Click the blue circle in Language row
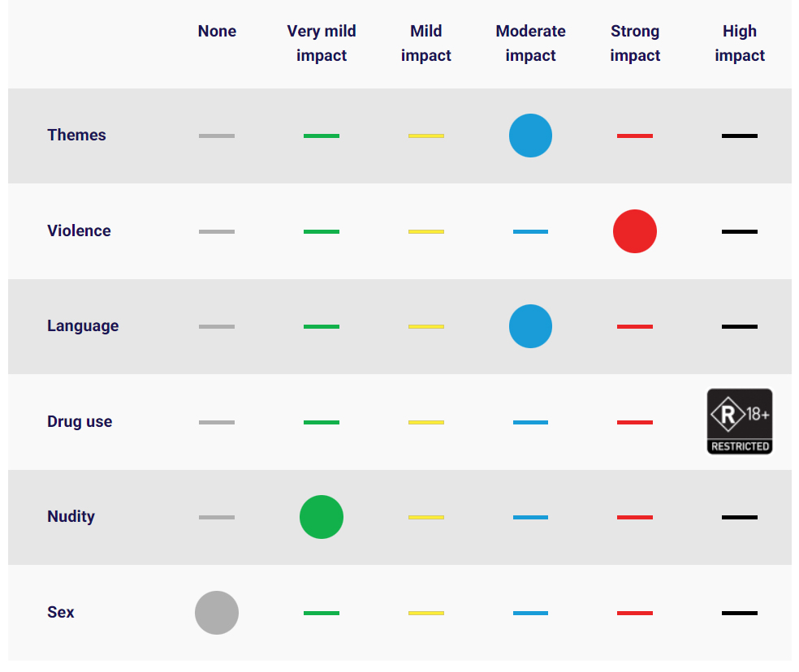 pos(530,326)
